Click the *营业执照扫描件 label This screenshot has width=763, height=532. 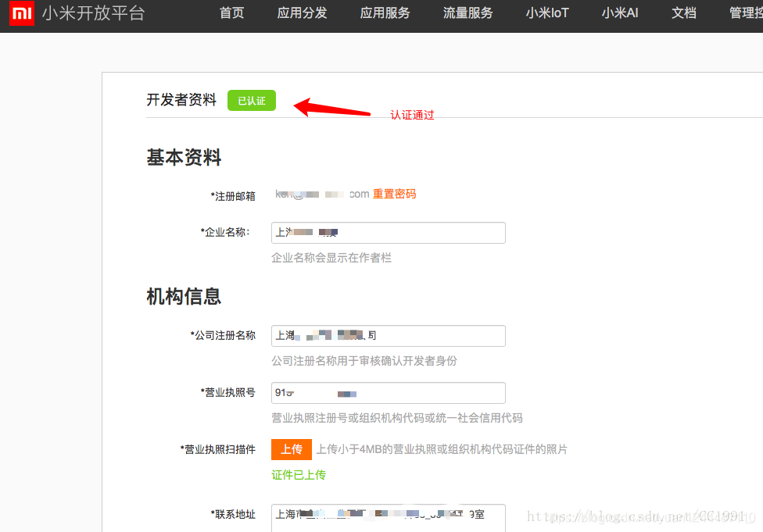coord(218,449)
